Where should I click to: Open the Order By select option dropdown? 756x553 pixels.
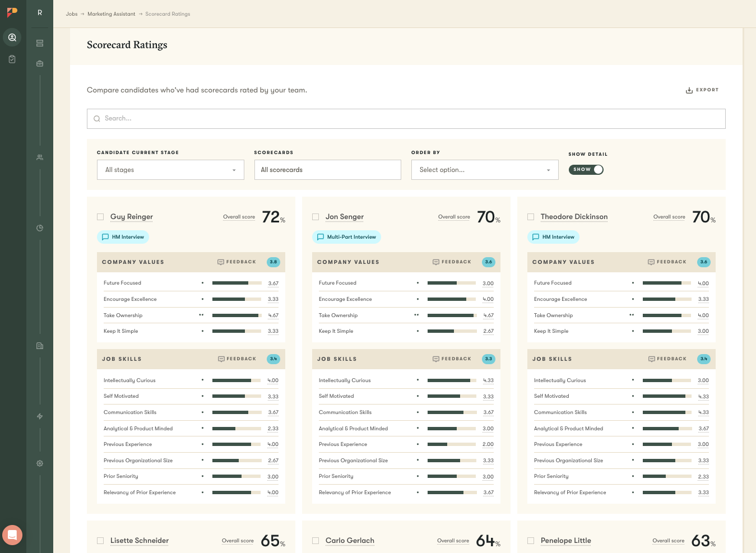485,170
